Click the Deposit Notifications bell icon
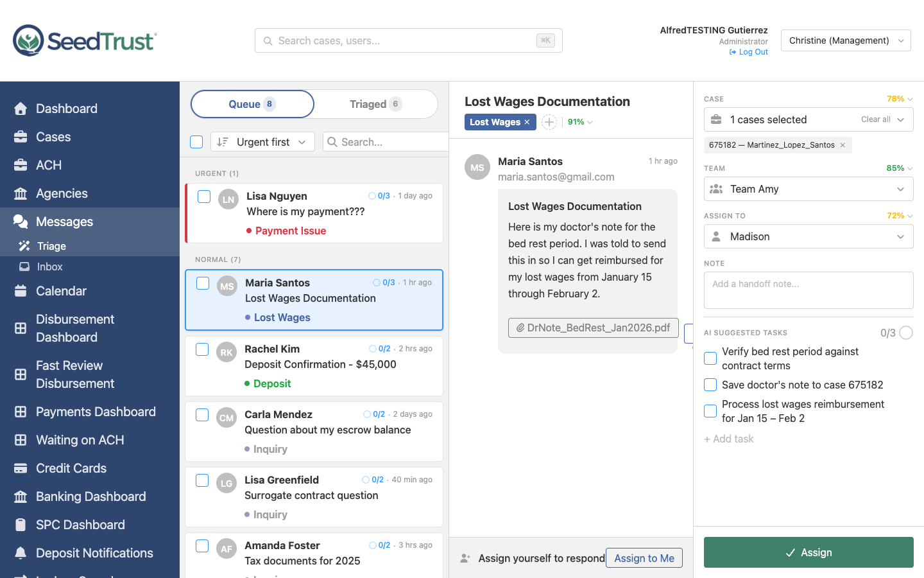Screen dimensions: 924x578 point(21,553)
